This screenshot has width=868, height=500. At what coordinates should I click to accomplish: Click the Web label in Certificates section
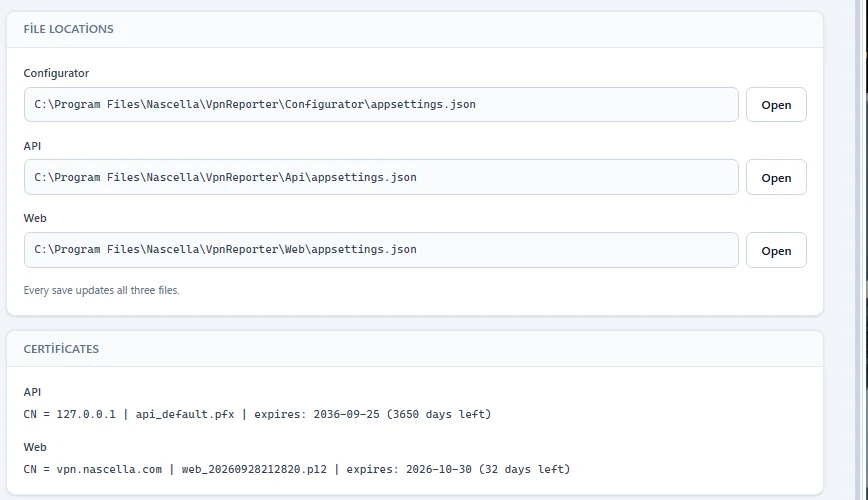click(x=35, y=447)
